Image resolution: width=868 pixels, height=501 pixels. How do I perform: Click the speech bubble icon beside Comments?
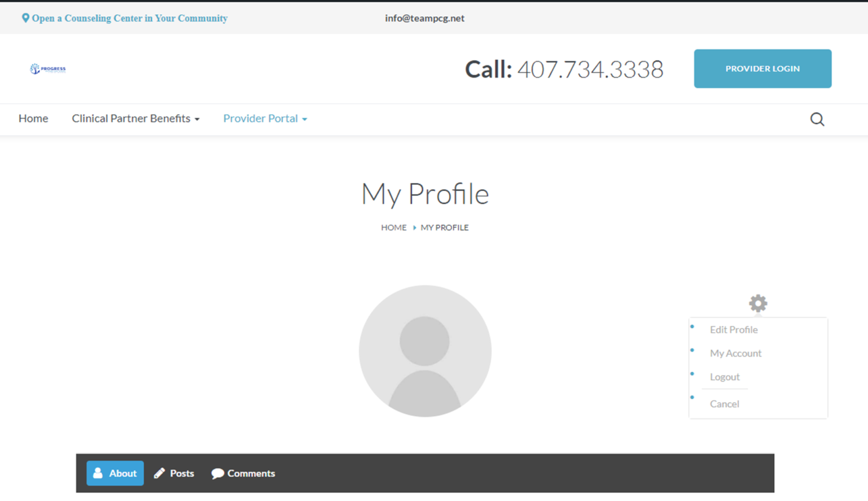pos(218,473)
